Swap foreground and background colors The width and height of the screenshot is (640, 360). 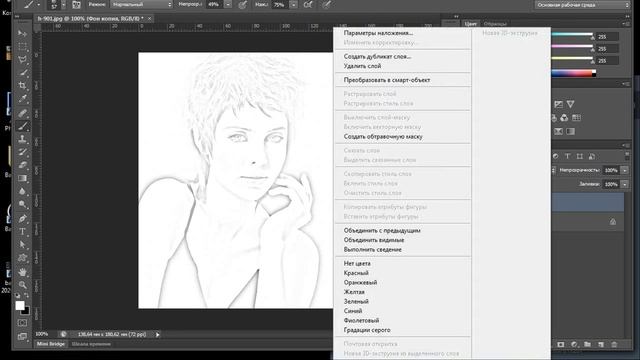(x=27, y=295)
